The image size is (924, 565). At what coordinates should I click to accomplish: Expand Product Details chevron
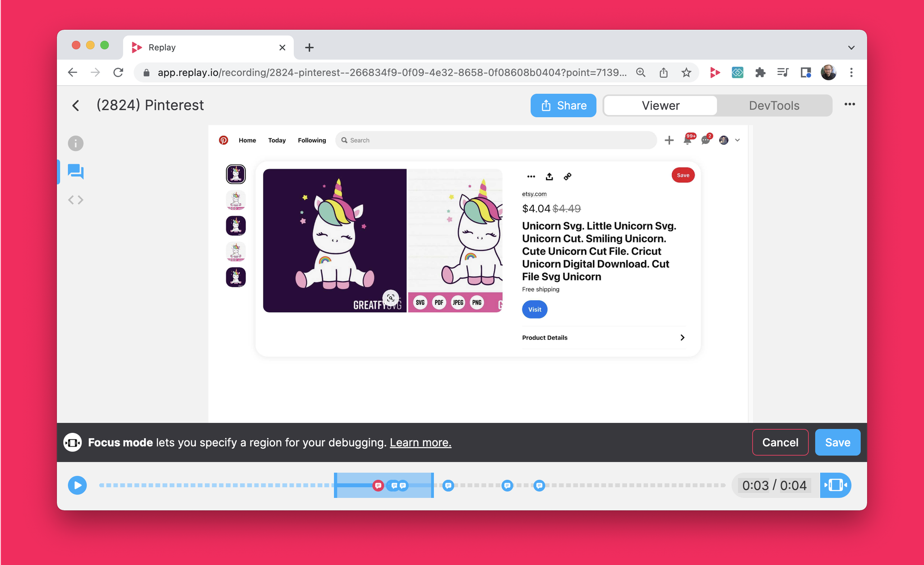point(682,338)
